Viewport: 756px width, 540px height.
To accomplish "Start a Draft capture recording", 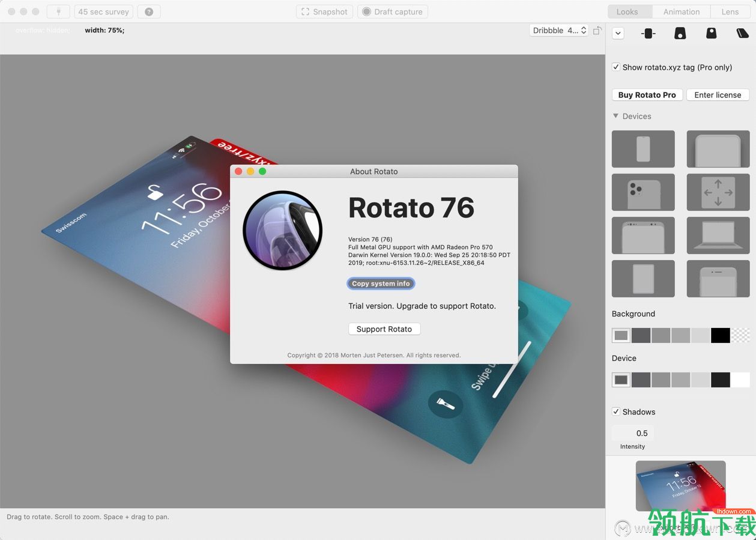I will click(x=392, y=11).
